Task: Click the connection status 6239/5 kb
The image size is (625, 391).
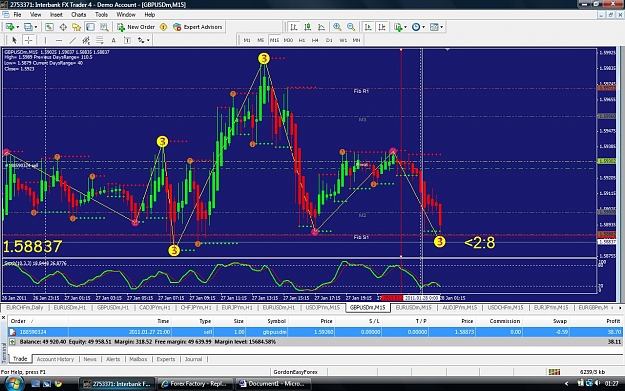Action: pos(592,372)
